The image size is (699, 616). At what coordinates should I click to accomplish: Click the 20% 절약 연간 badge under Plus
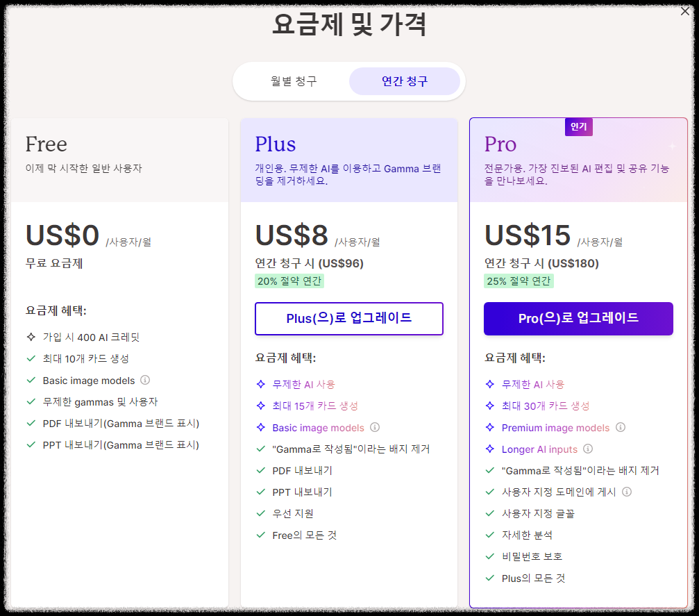[x=289, y=281]
